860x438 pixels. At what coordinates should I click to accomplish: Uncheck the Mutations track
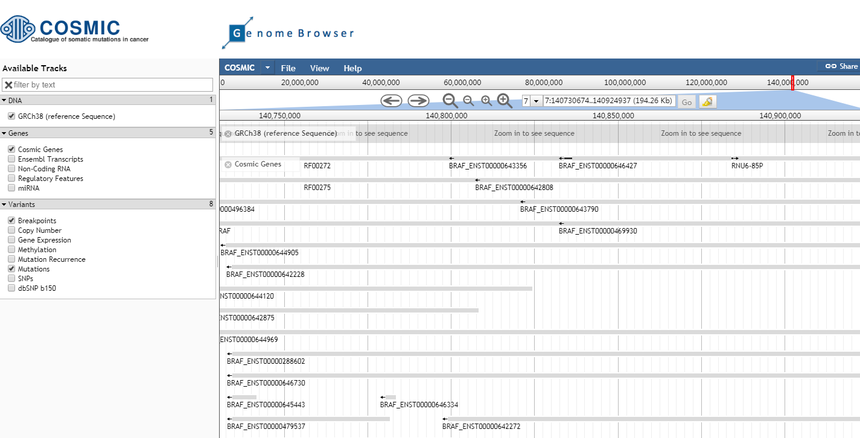coord(11,269)
